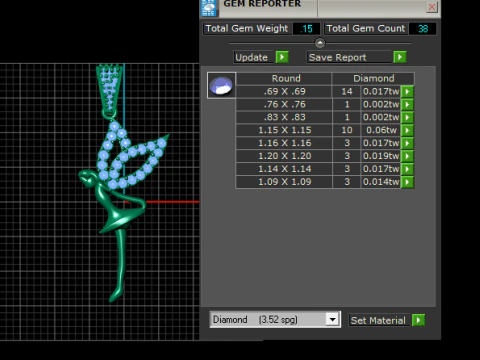Select the .69 X .69 size cell
The height and width of the screenshot is (360, 480).
point(284,91)
